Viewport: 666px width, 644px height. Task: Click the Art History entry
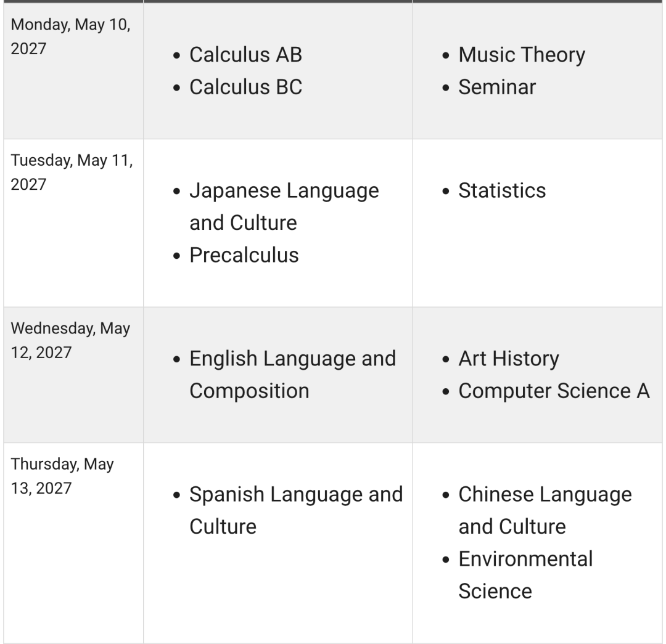click(509, 359)
